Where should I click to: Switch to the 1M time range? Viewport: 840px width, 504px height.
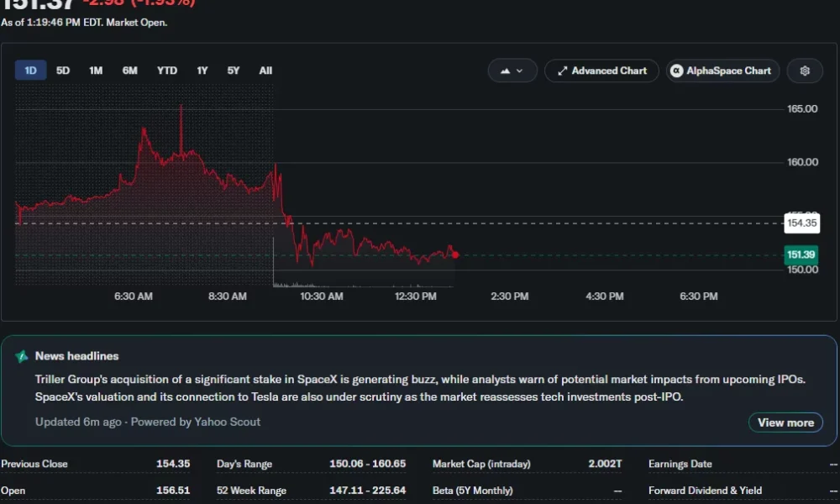[96, 71]
